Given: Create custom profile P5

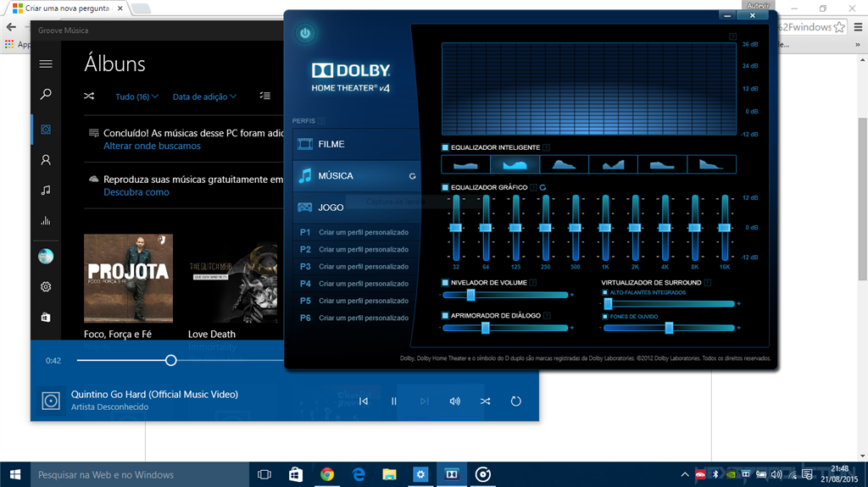Looking at the screenshot, I should [357, 301].
